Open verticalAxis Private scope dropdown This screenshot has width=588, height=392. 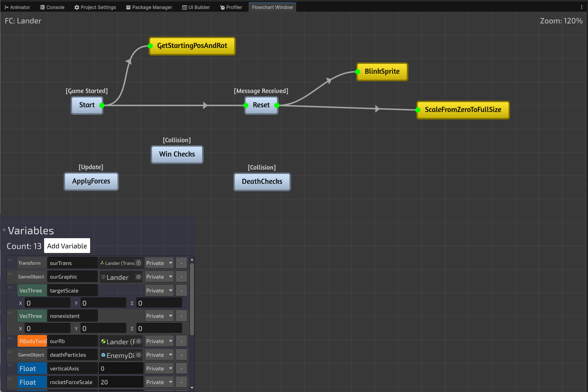(x=159, y=369)
